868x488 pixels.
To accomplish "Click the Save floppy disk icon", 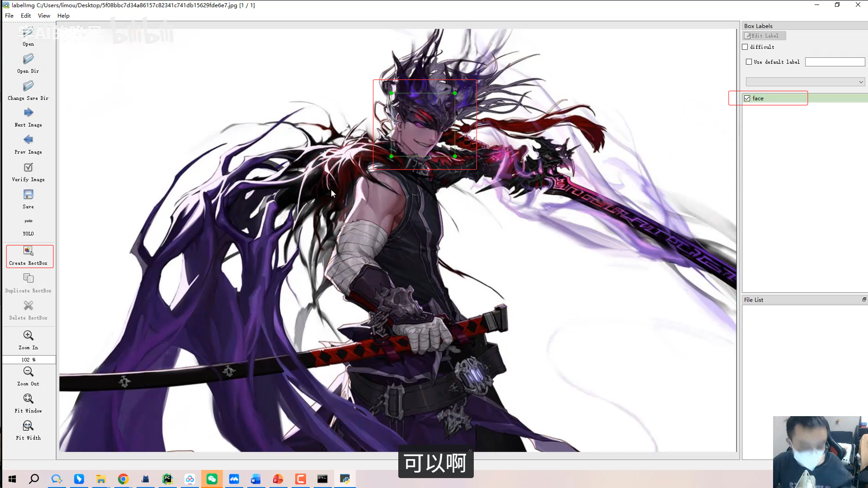I will pyautogui.click(x=28, y=195).
